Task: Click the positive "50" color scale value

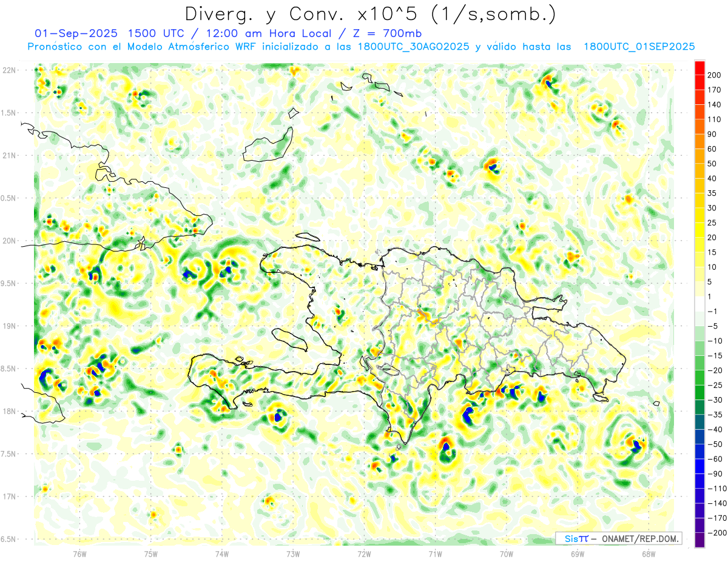Action: (x=713, y=164)
